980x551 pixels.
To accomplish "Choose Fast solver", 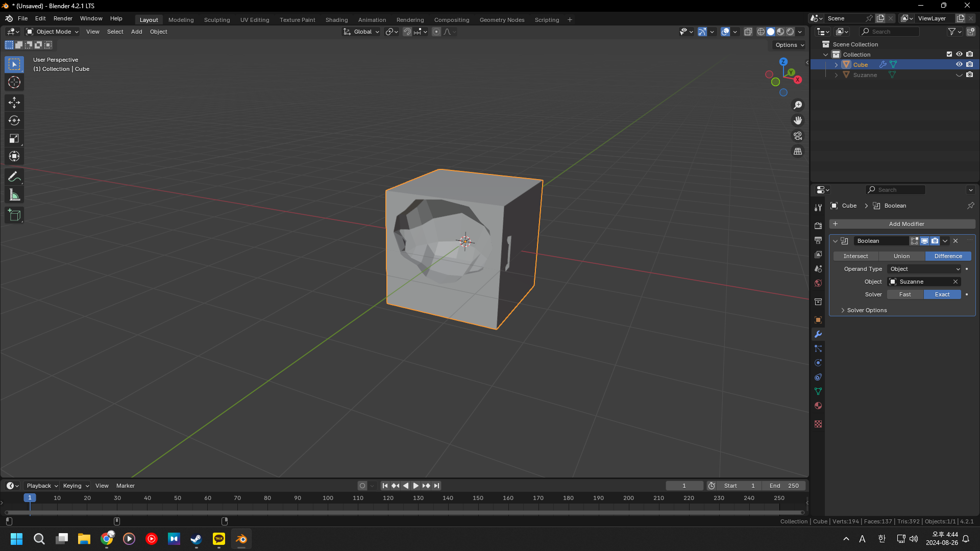I will [905, 294].
